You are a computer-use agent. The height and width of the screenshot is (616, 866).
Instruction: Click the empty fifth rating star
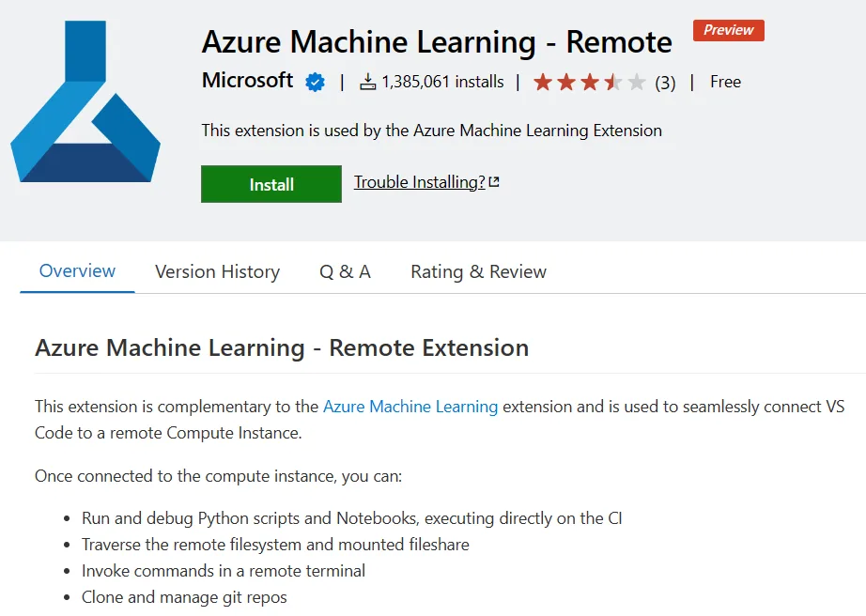pos(637,83)
